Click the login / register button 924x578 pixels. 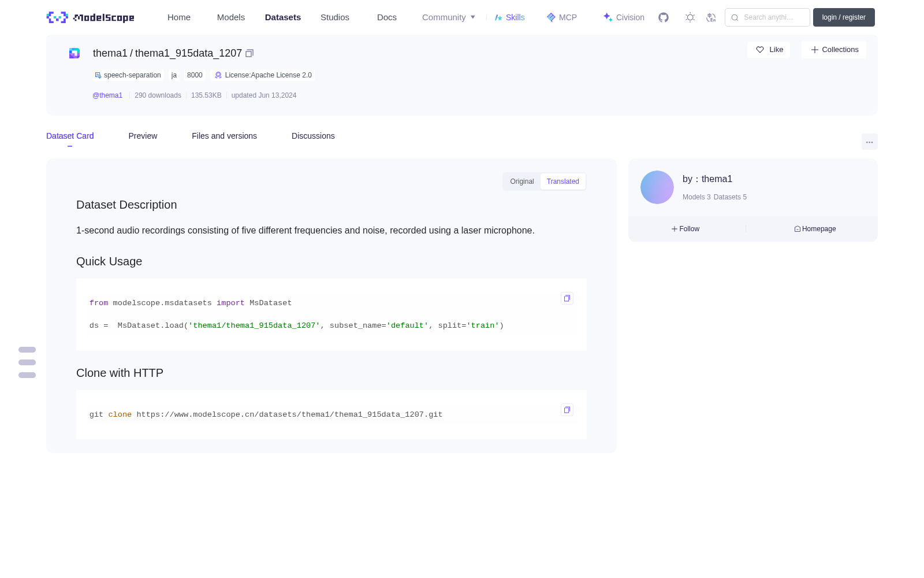pos(844,17)
